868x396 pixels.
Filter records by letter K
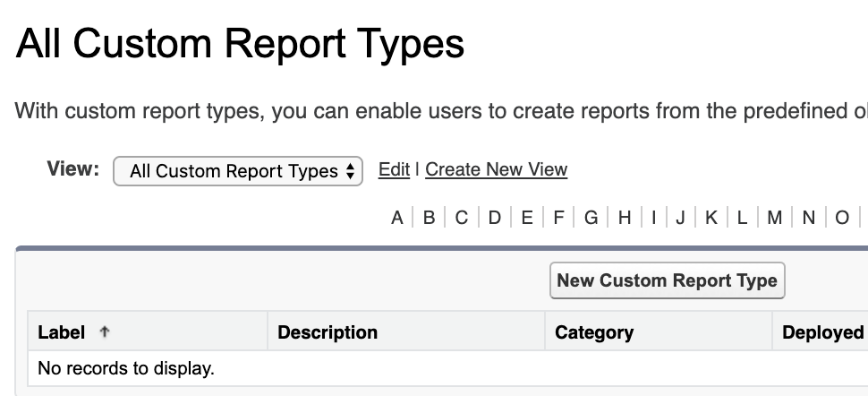pos(711,218)
